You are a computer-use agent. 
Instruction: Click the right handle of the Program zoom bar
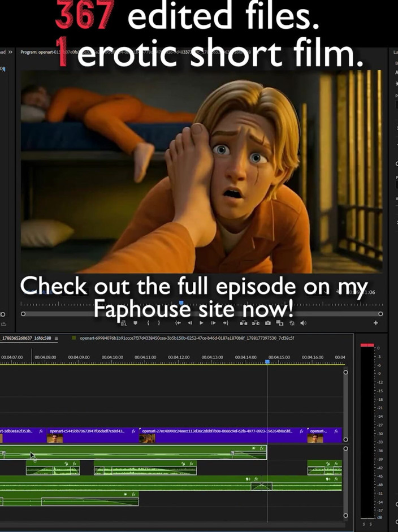[x=380, y=314]
